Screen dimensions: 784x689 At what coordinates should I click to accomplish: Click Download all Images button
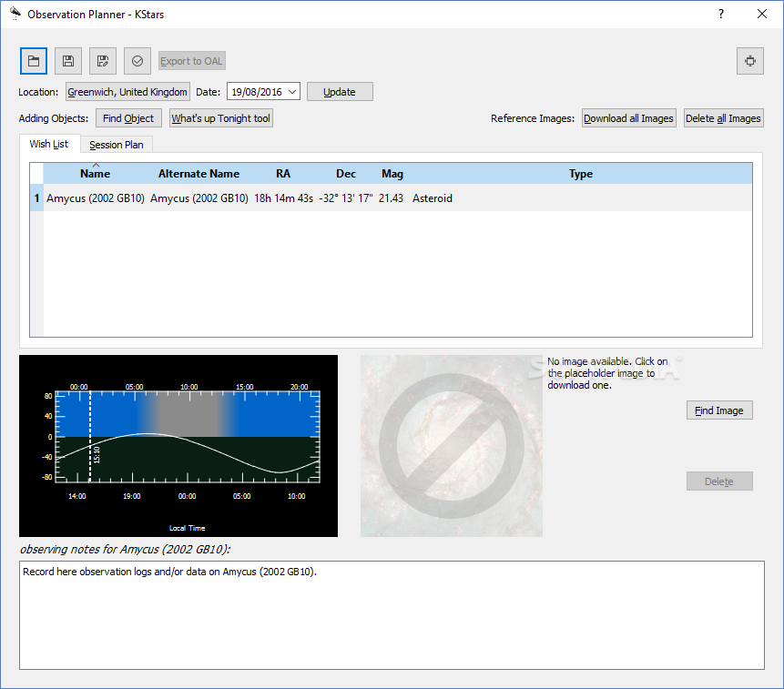pyautogui.click(x=628, y=118)
